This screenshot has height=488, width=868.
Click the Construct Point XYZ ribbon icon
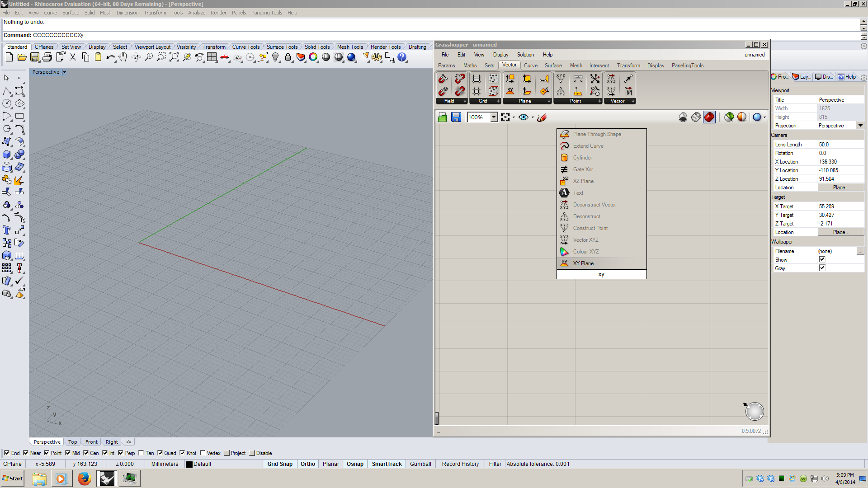point(561,79)
